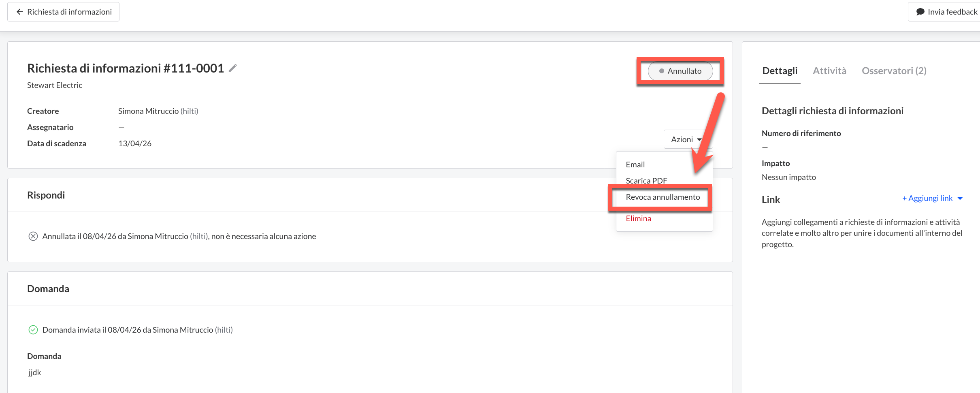Click the due date 13/04/26
Screen dimensions: 980x393
click(x=135, y=143)
